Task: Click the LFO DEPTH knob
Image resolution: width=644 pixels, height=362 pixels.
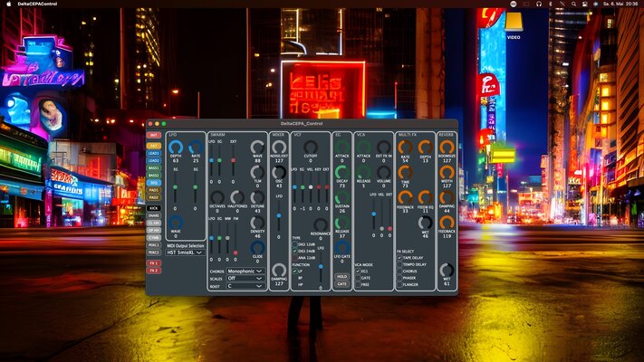Action: click(176, 147)
